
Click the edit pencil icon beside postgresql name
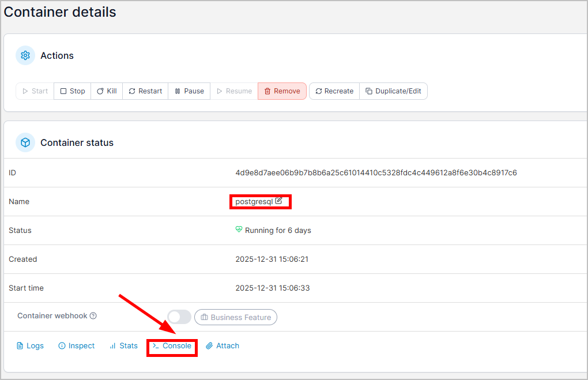pyautogui.click(x=279, y=201)
